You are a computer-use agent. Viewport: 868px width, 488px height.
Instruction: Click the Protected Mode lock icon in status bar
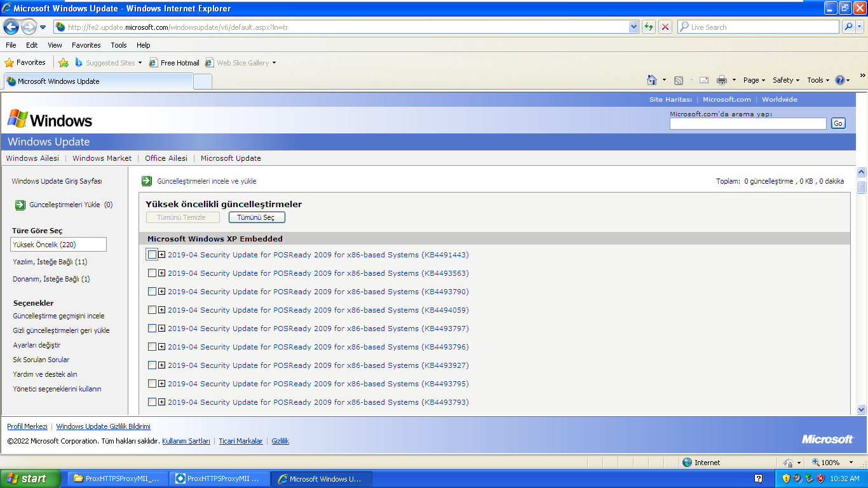788,463
